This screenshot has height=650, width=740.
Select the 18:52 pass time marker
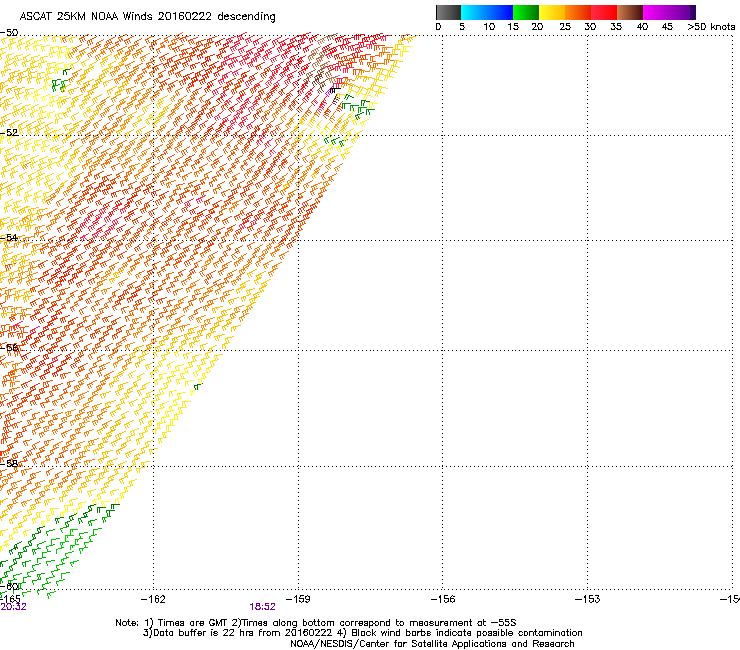(x=263, y=606)
